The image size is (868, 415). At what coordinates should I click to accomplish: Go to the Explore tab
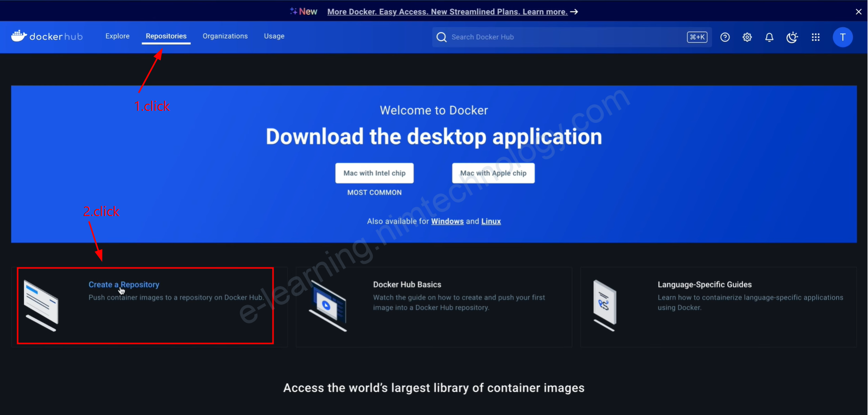pyautogui.click(x=117, y=36)
